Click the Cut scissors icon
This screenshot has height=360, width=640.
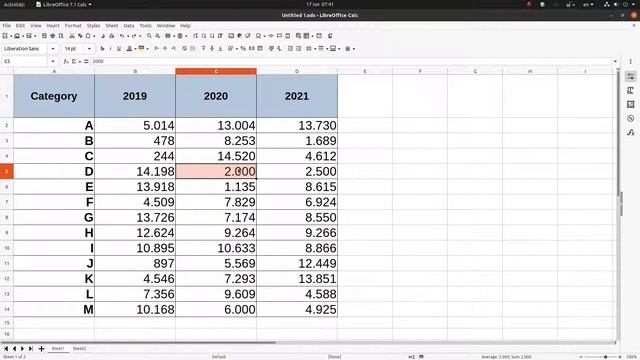pyautogui.click(x=72, y=36)
